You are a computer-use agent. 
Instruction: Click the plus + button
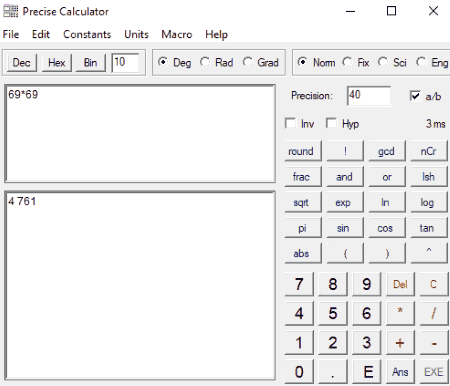click(400, 343)
